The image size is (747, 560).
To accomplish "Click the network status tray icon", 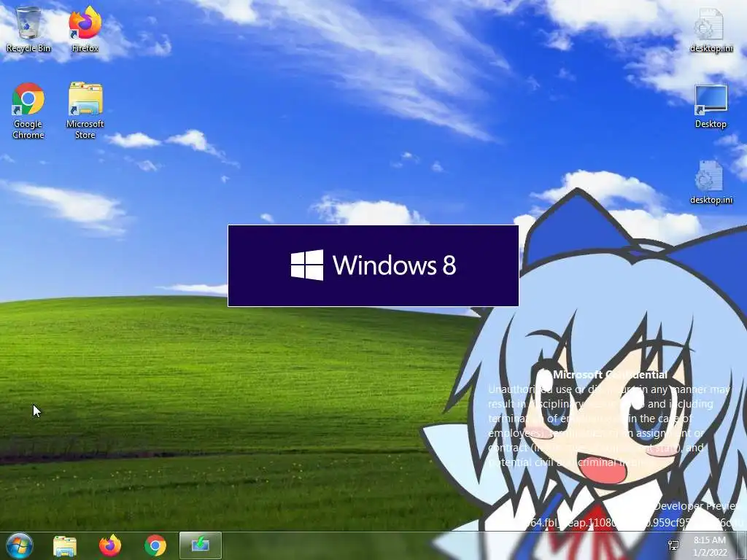I will 674,545.
